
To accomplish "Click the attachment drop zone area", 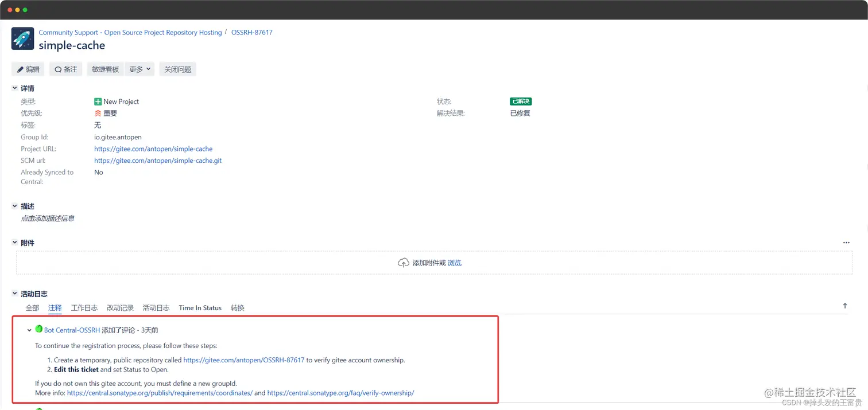I will pos(433,263).
